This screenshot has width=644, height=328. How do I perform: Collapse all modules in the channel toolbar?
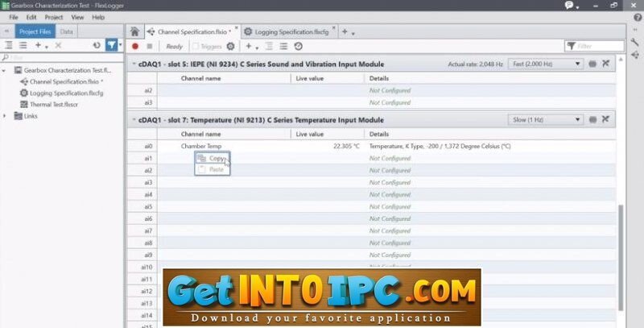pyautogui.click(x=270, y=47)
